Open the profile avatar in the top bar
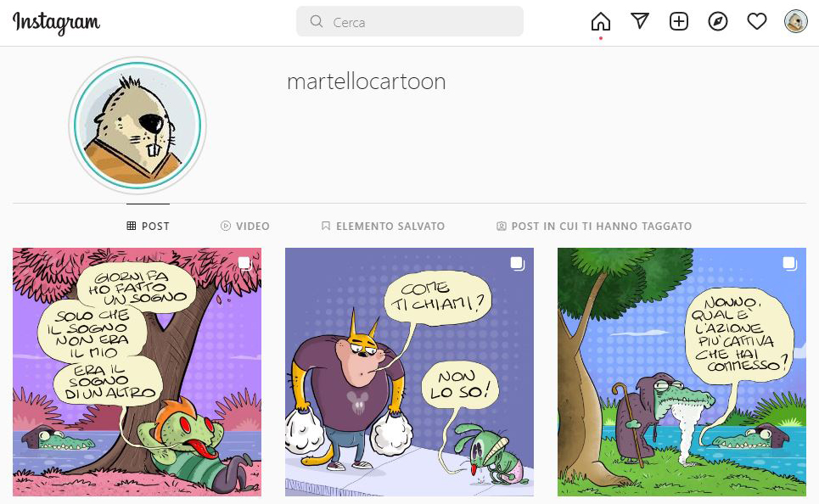The height and width of the screenshot is (504, 819). (x=795, y=21)
